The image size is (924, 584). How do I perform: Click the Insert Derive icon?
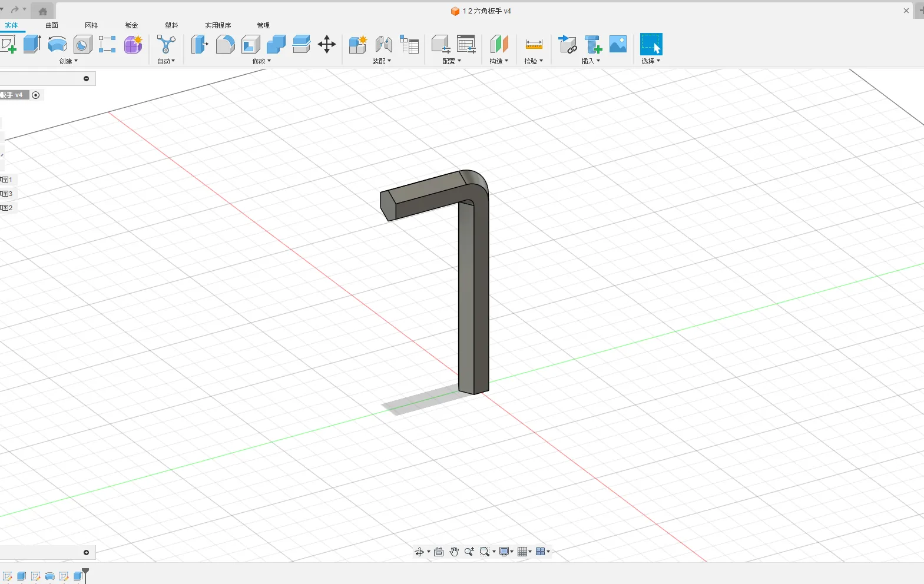click(x=568, y=44)
